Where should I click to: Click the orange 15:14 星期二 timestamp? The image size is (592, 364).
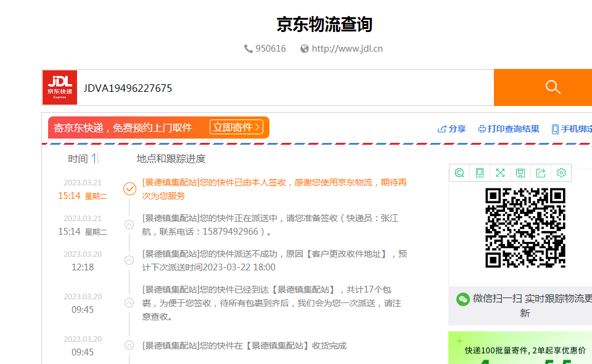[83, 196]
